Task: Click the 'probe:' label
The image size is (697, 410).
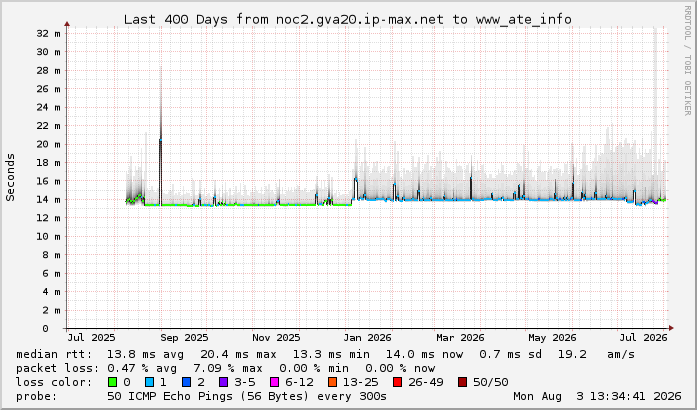Action: point(37,396)
